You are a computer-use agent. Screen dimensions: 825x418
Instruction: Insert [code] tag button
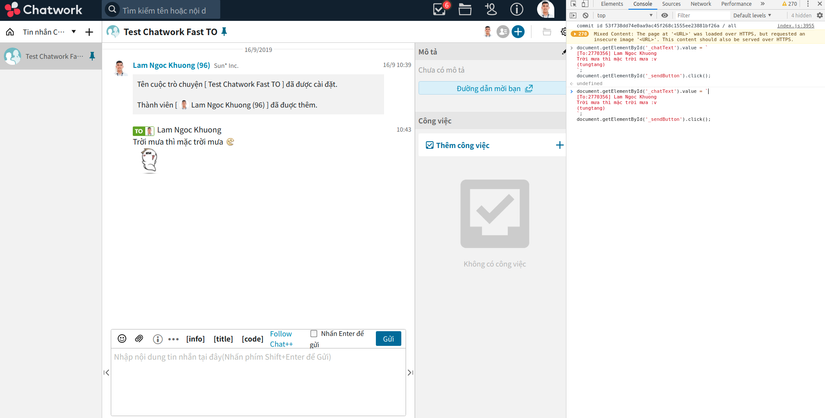tap(253, 339)
